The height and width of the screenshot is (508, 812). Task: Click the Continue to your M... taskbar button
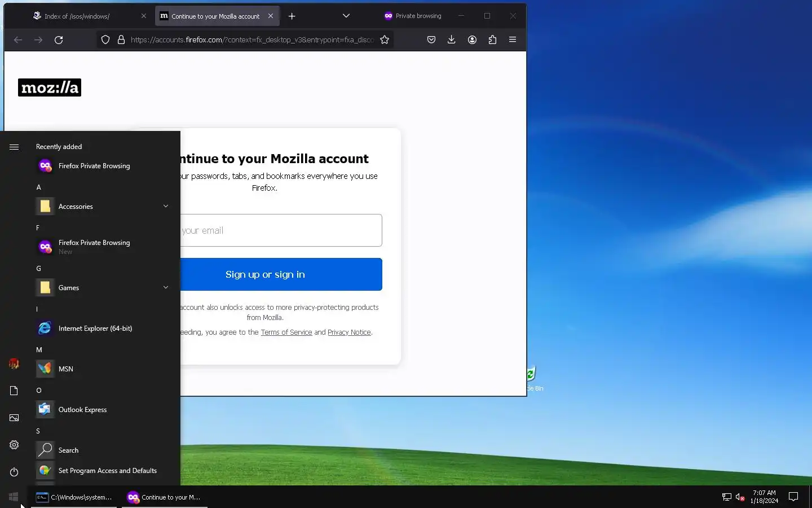pyautogui.click(x=165, y=497)
